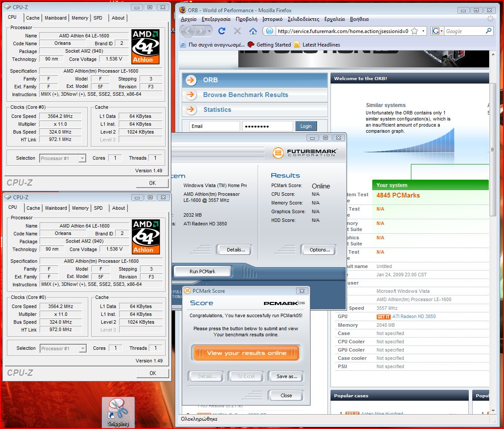Click OK button in top CPU-Z

click(152, 183)
